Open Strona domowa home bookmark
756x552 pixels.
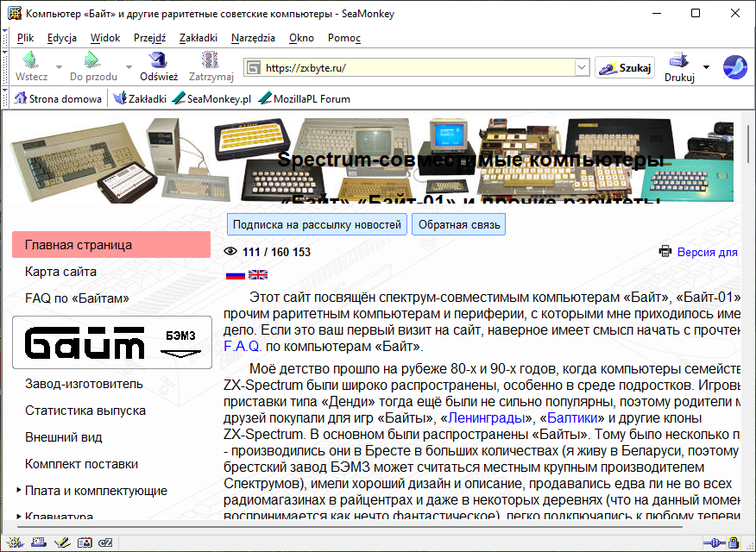[58, 98]
